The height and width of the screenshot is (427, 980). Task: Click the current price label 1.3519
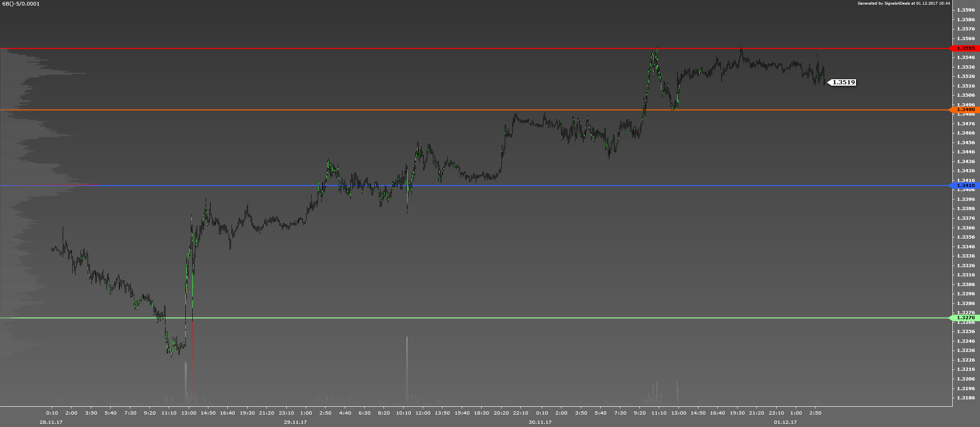[x=843, y=82]
